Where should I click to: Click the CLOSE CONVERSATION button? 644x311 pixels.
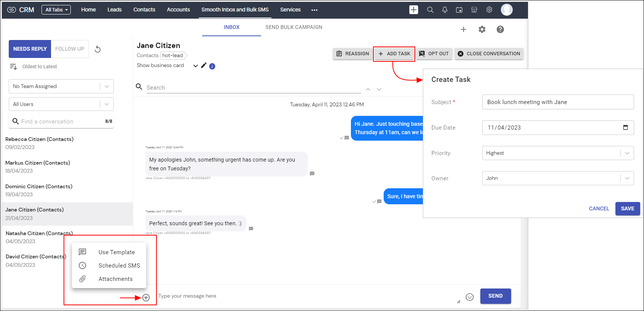489,54
